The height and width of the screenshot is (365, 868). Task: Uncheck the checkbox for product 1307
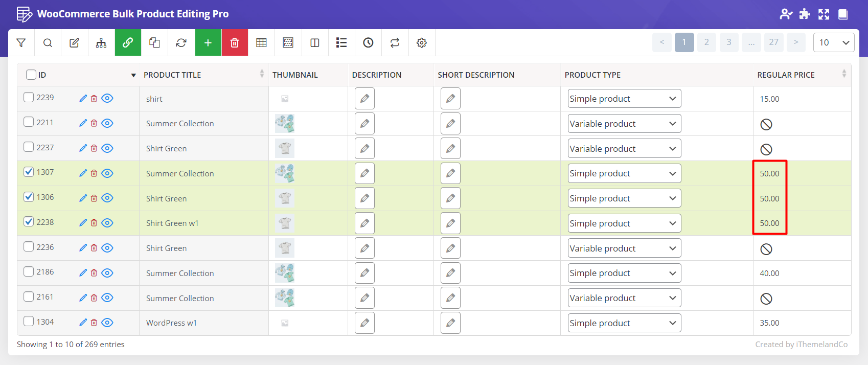29,172
